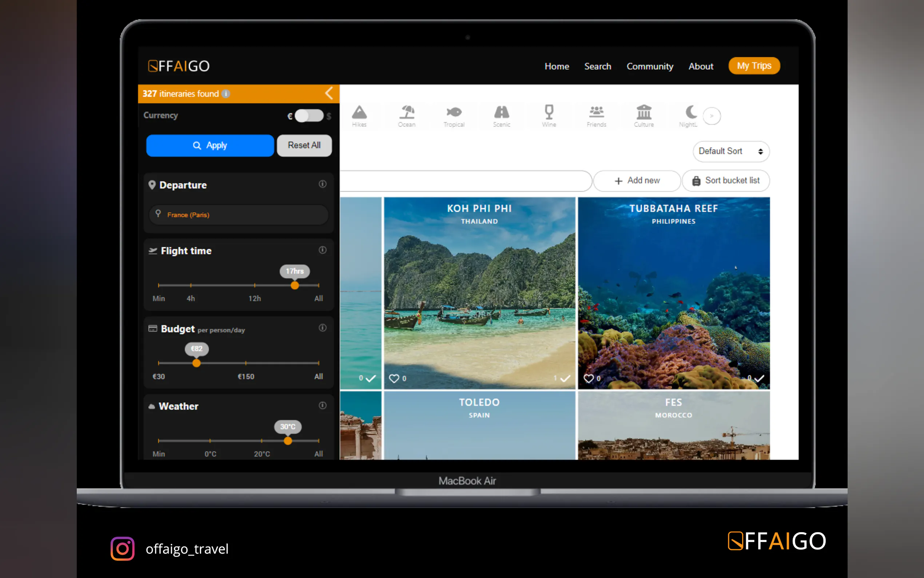
Task: Click the blue Apply button
Action: [210, 145]
